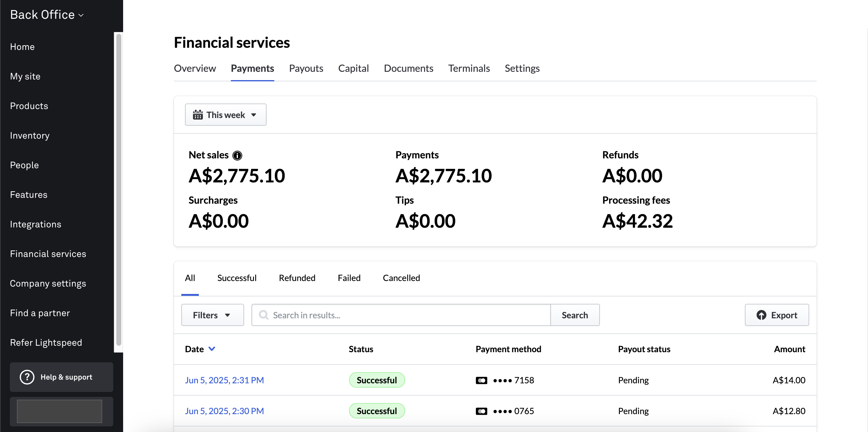Select the Payments tab
Image resolution: width=868 pixels, height=432 pixels.
coord(252,68)
